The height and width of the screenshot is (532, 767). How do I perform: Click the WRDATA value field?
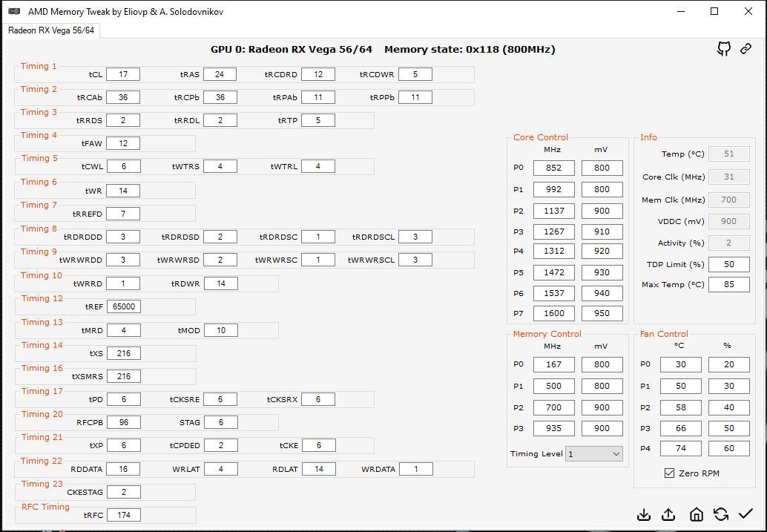tap(416, 469)
